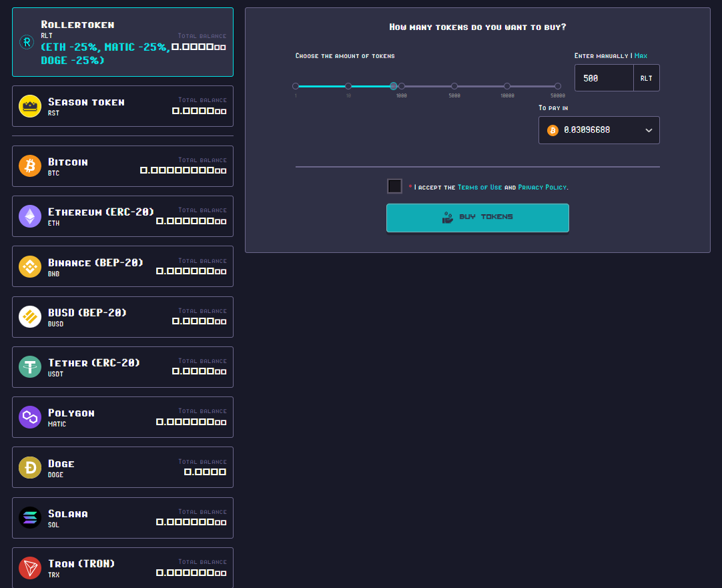The height and width of the screenshot is (588, 722).
Task: Click the Ethereum ERC-20 icon
Action: pos(29,216)
